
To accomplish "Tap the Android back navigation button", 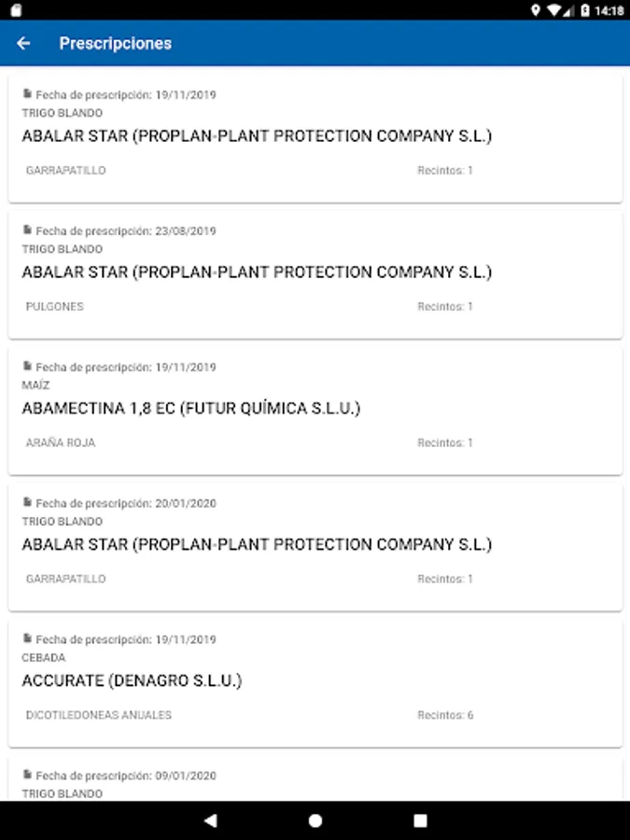I will (x=211, y=820).
